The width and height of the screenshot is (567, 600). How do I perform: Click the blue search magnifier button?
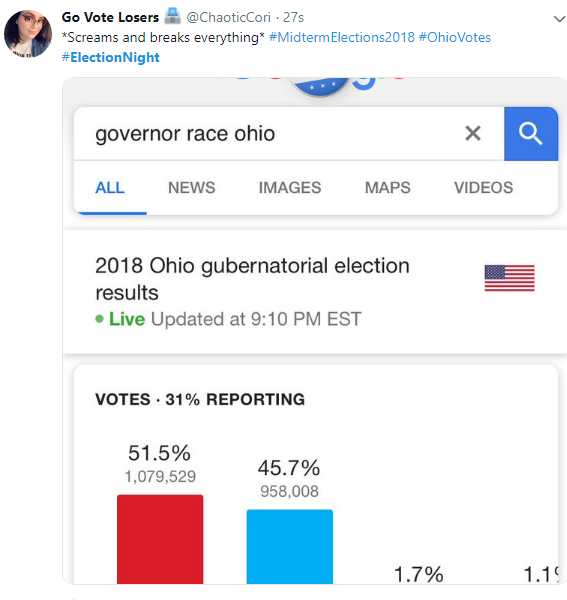pos(531,134)
